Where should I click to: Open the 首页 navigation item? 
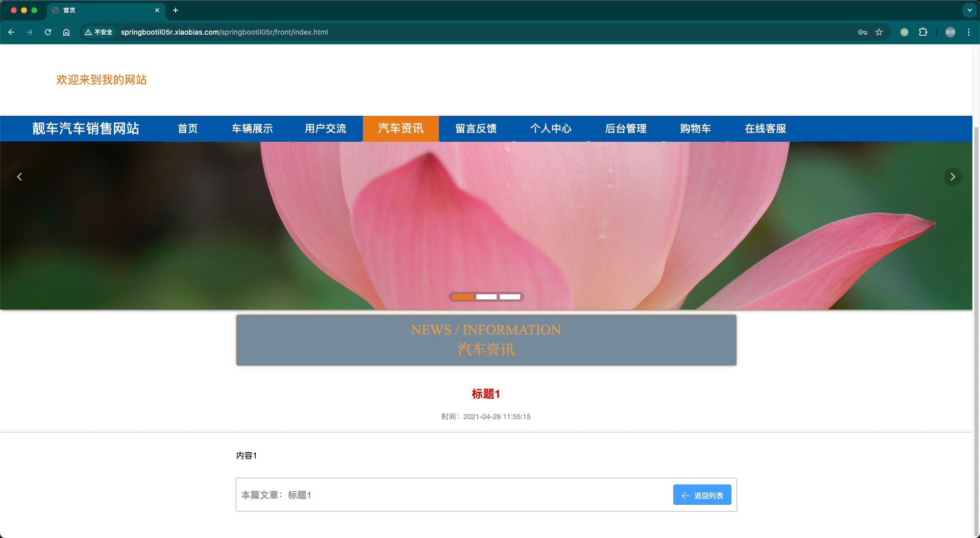click(188, 129)
